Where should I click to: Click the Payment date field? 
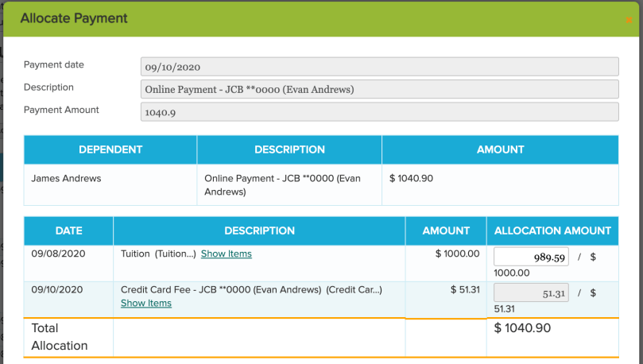[x=379, y=67]
